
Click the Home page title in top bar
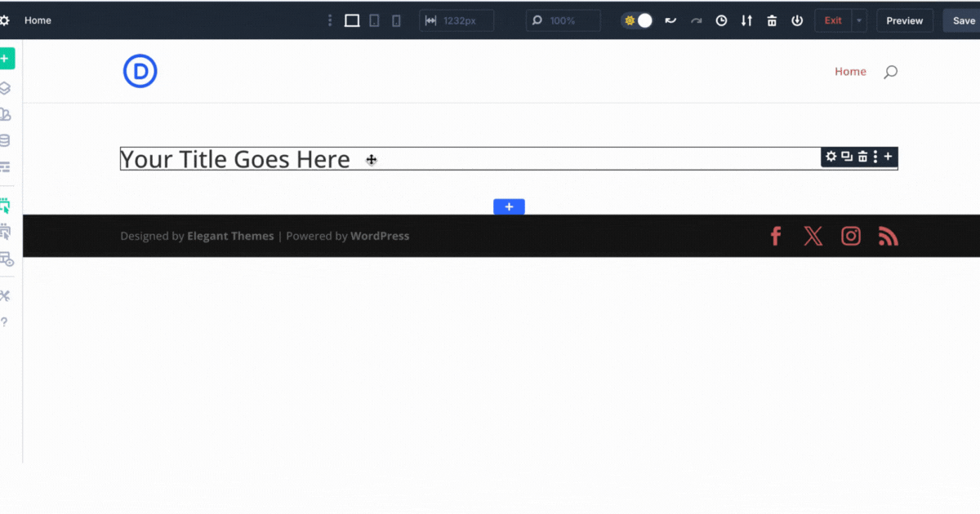pyautogui.click(x=38, y=20)
